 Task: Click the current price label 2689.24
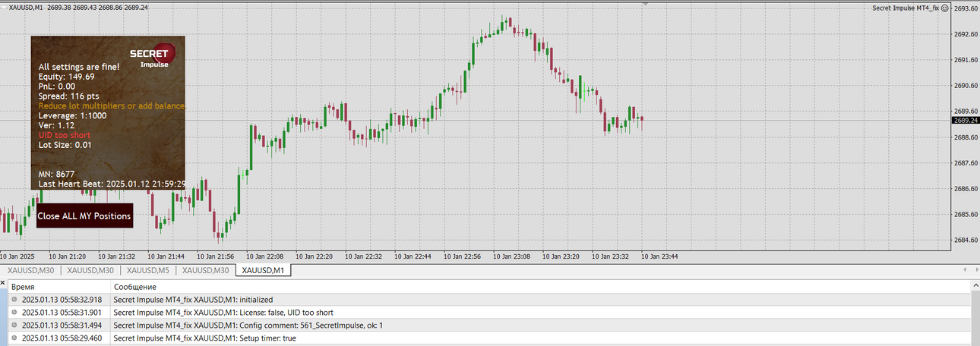click(x=965, y=120)
